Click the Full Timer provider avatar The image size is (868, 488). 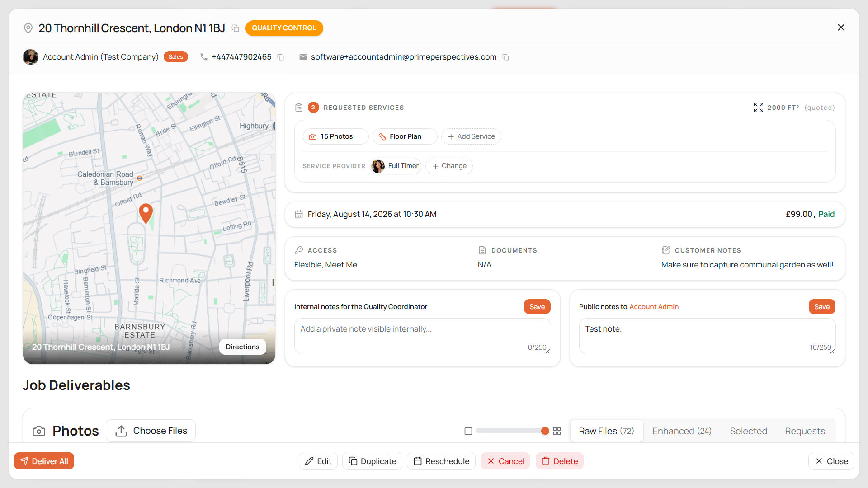(x=378, y=166)
